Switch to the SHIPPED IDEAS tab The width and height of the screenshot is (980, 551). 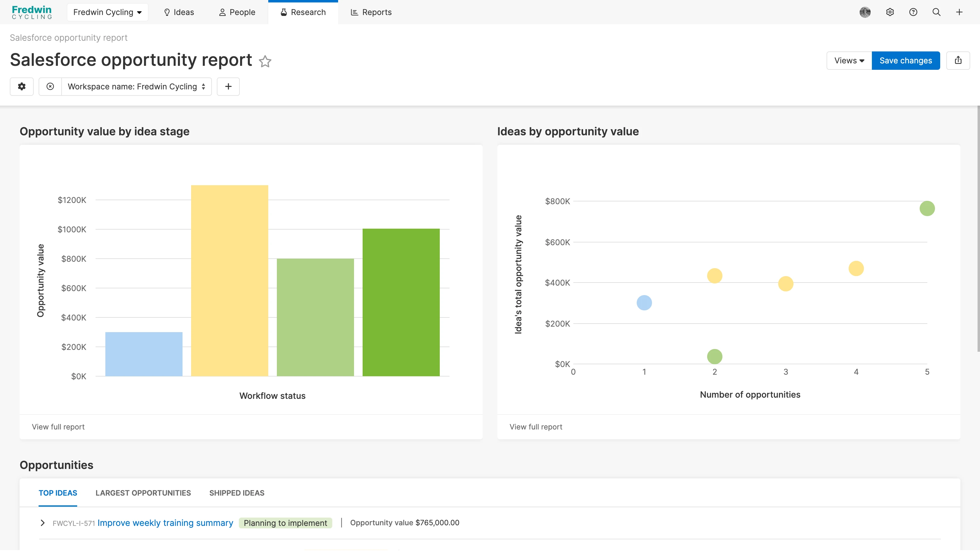236,493
